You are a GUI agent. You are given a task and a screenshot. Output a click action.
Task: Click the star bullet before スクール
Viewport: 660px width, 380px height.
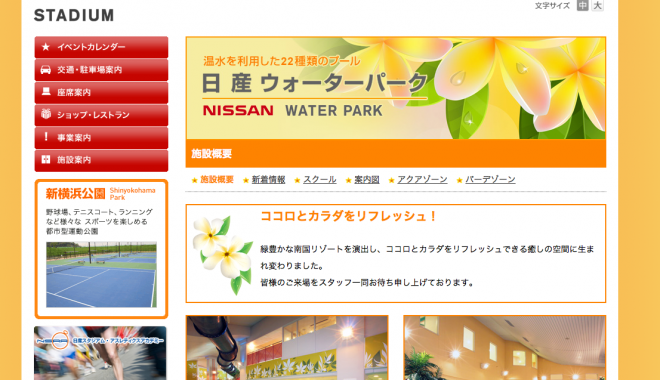[x=297, y=180]
